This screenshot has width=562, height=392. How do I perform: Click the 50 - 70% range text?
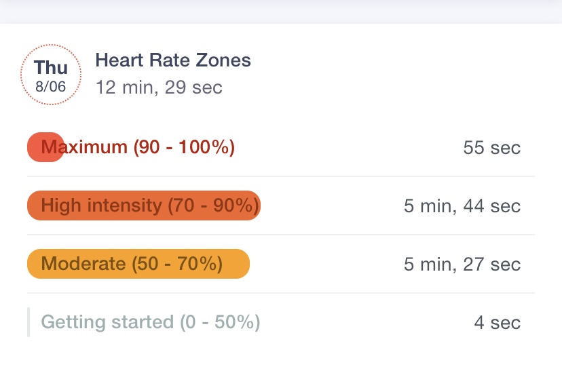tap(176, 264)
